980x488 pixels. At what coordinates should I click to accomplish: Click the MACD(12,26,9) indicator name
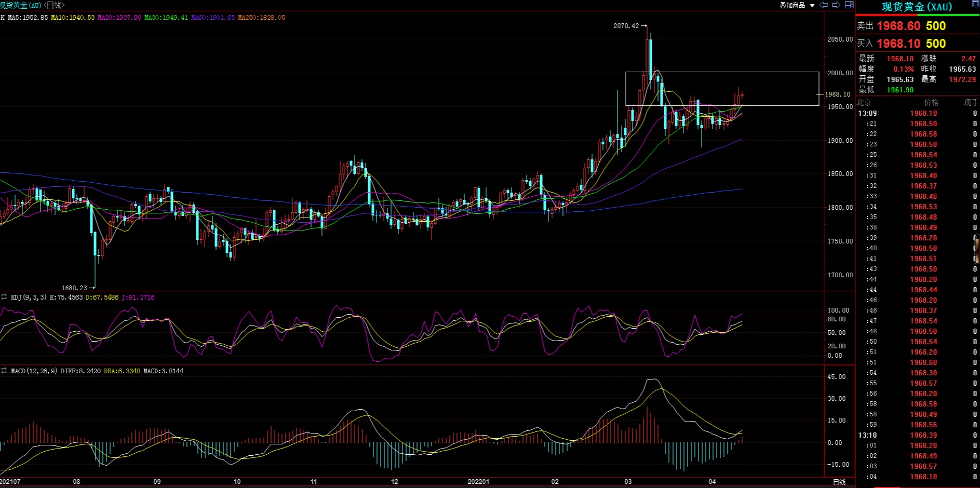tap(34, 371)
